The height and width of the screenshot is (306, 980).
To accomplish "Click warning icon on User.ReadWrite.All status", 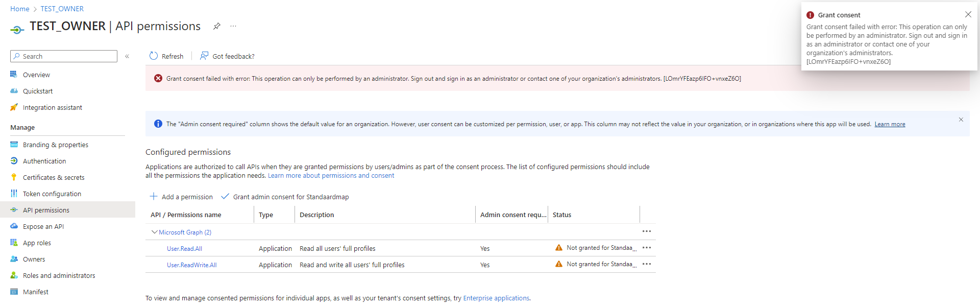I will point(559,264).
